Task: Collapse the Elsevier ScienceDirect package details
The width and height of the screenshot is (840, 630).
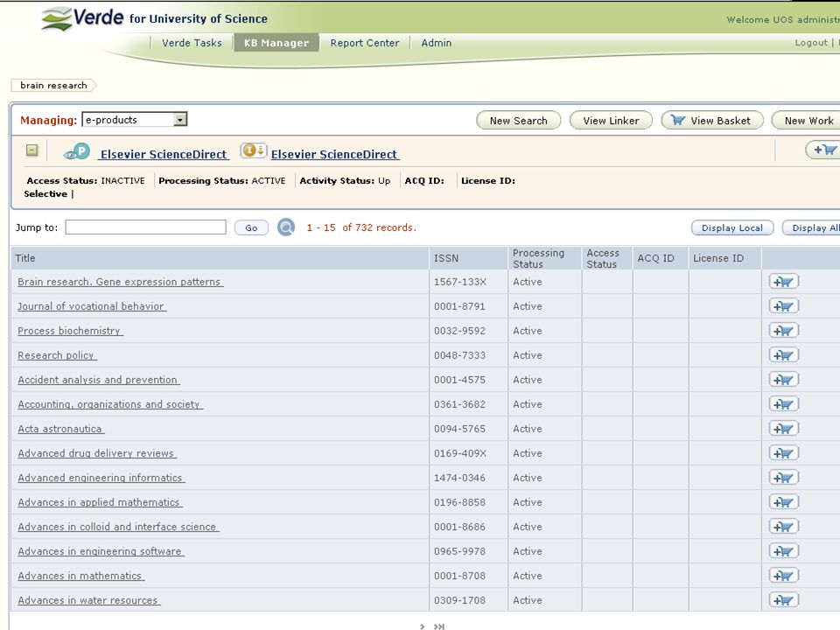Action: click(32, 150)
